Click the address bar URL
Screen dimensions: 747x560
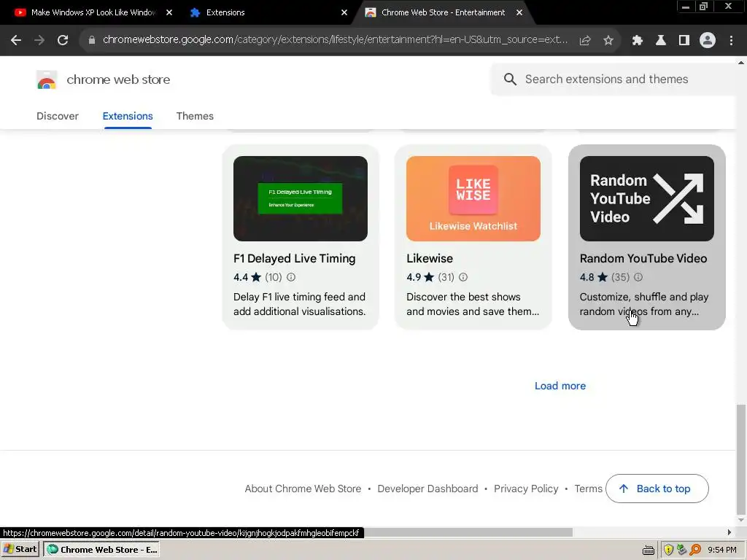335,40
